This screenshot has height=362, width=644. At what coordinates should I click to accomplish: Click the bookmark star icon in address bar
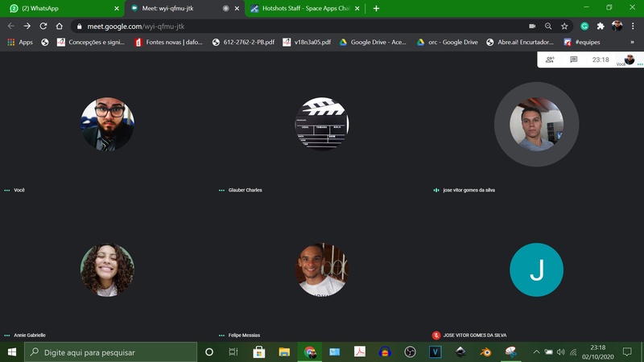pos(564,26)
